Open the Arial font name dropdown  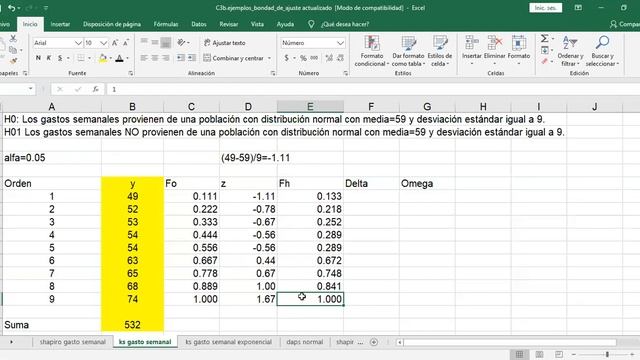[x=78, y=43]
